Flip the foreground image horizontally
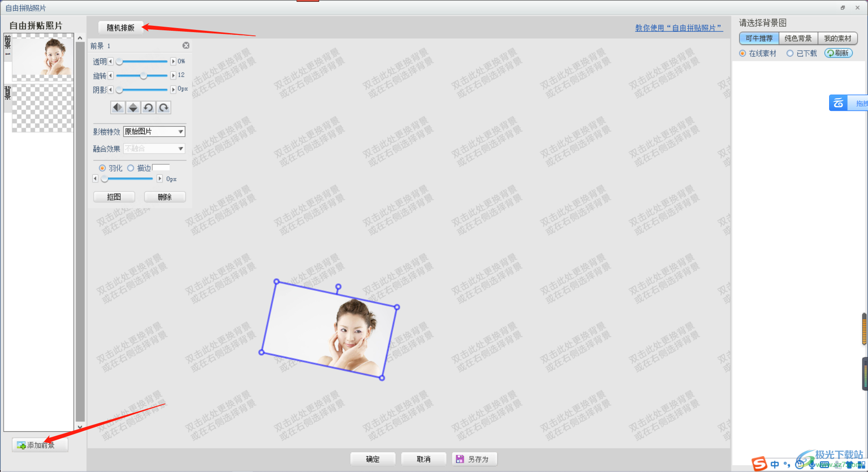868x472 pixels. (x=118, y=107)
